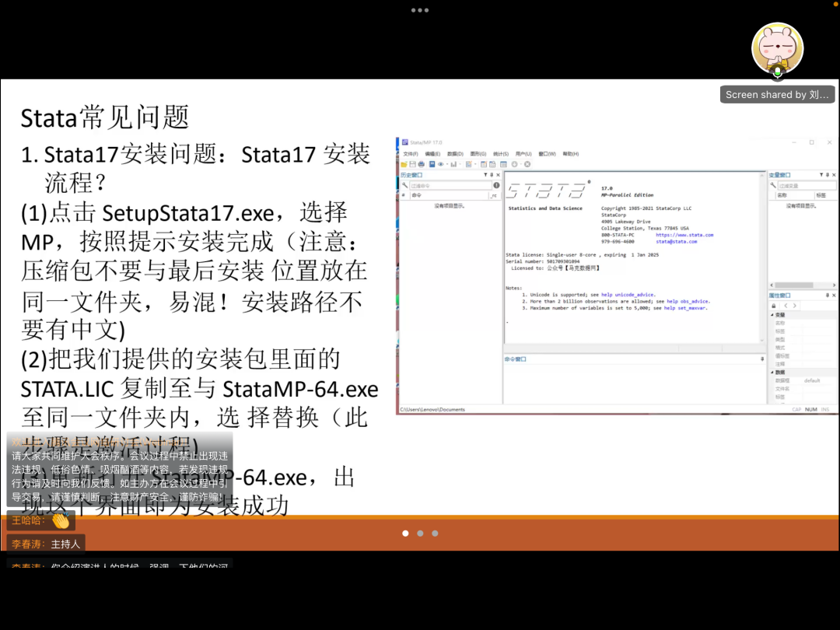Viewport: 840px width, 630px height.
Task: Click the stata@stata.com email link
Action: point(677,242)
